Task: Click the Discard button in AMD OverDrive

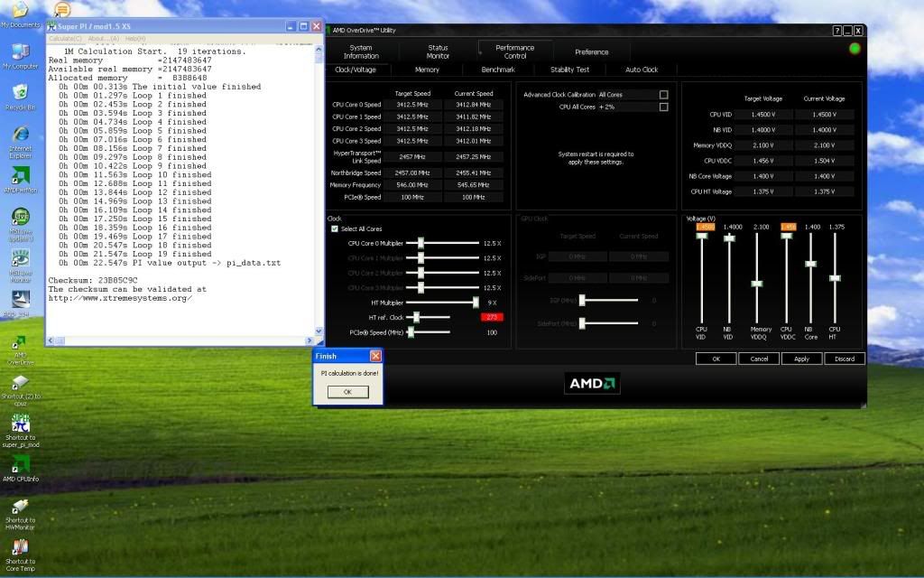Action: (x=845, y=359)
